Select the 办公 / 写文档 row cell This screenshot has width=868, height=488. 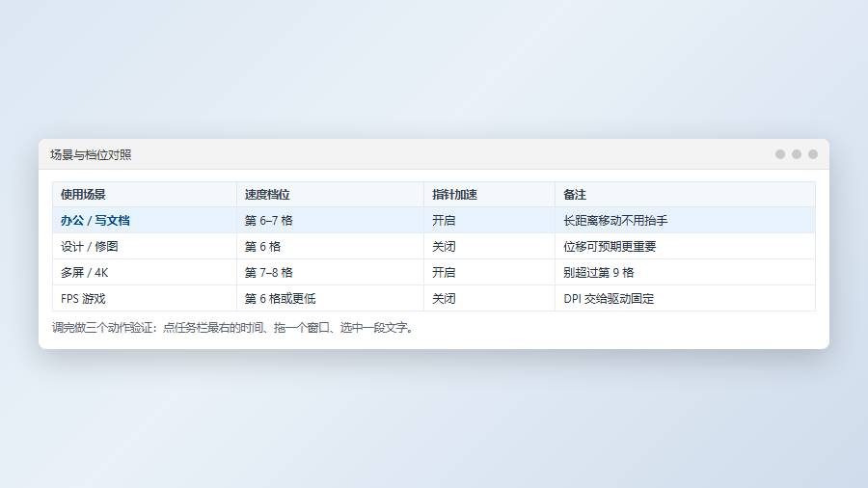tap(144, 220)
